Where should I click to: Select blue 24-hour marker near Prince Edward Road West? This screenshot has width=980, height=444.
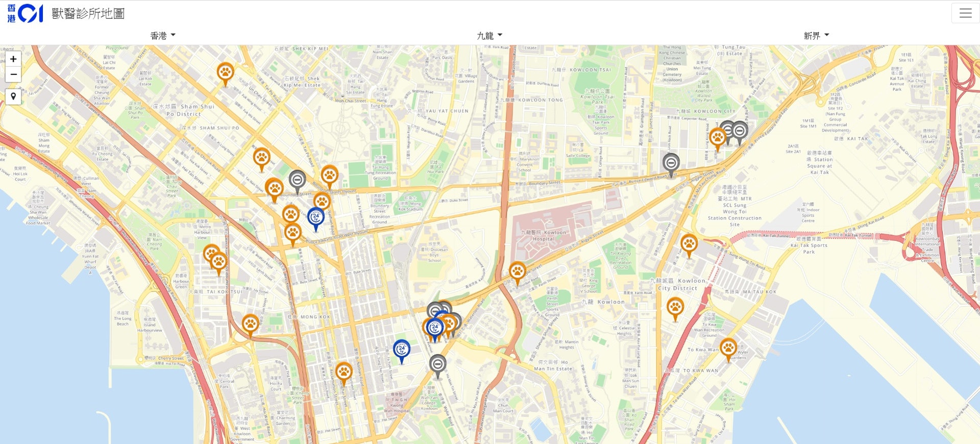[315, 217]
